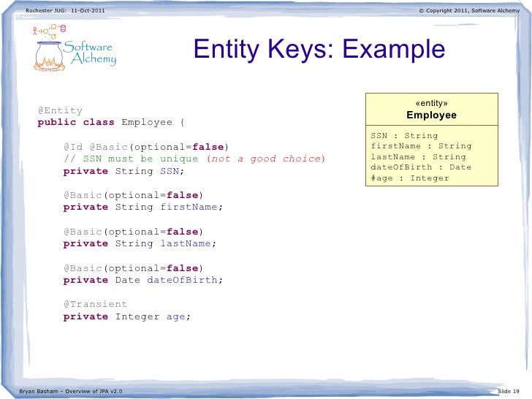532x399 pixels.
Task: Click the '@Basic(optional=false)' line above lastName
Action: [133, 232]
